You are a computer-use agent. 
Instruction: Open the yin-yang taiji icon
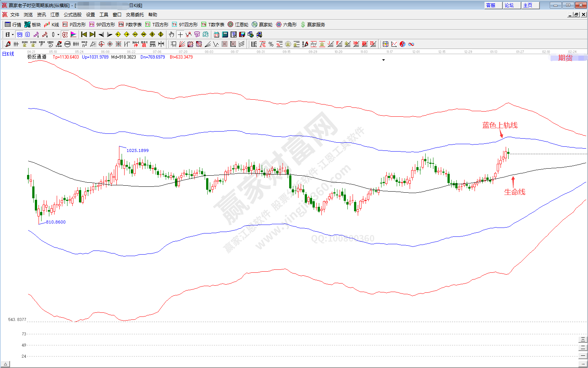pyautogui.click(x=403, y=44)
